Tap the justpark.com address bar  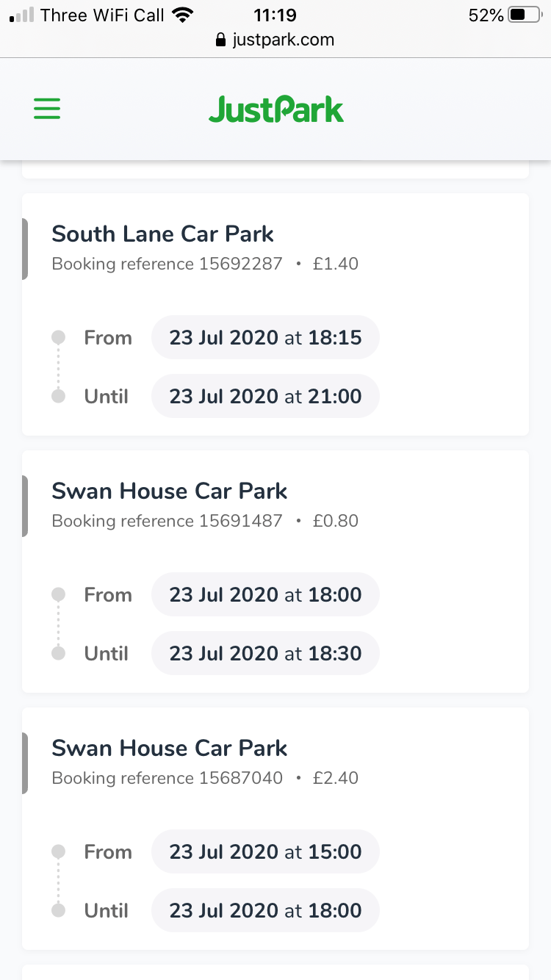pyautogui.click(x=282, y=40)
